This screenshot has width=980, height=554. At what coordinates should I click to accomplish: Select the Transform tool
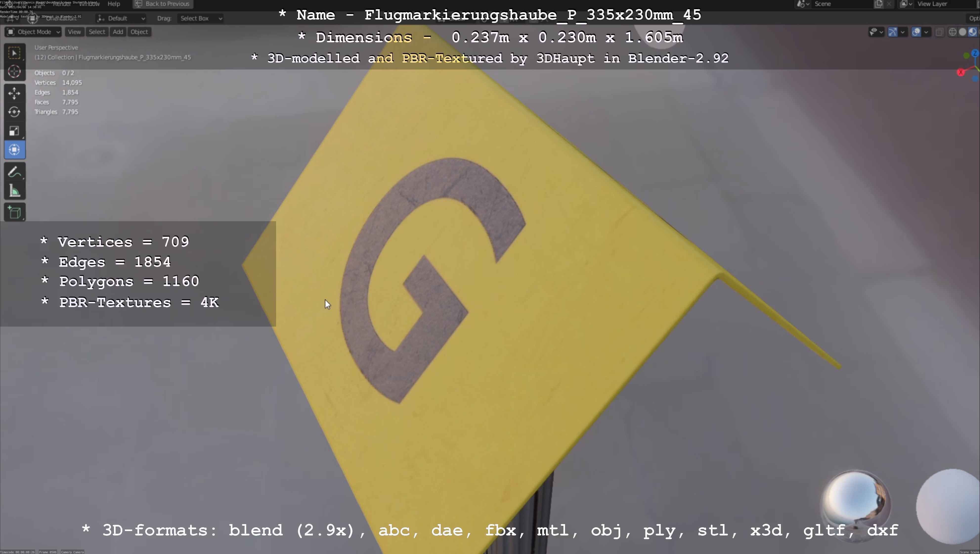click(14, 150)
